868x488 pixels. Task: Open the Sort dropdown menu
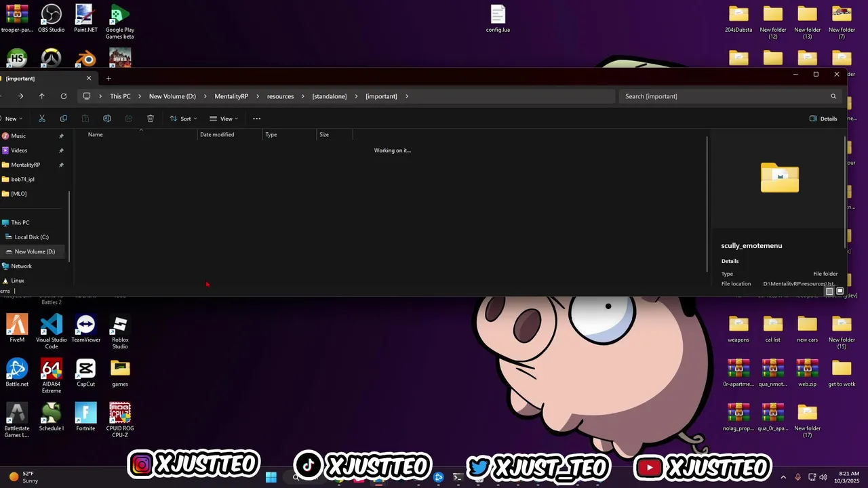point(183,119)
